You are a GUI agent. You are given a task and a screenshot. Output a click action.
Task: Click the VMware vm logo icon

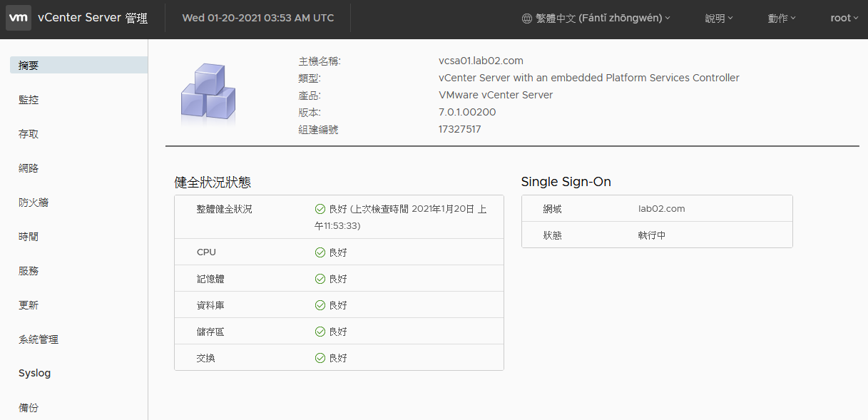point(19,18)
